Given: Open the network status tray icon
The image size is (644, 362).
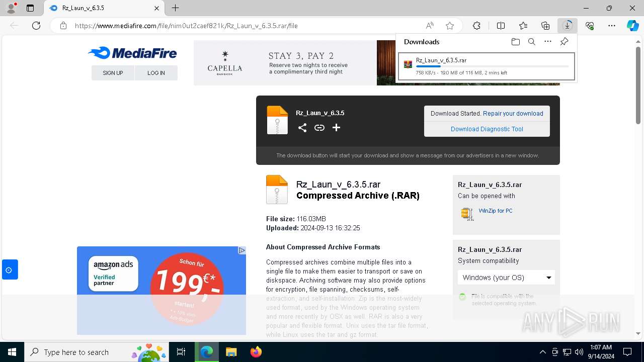Looking at the screenshot, I should (567, 352).
